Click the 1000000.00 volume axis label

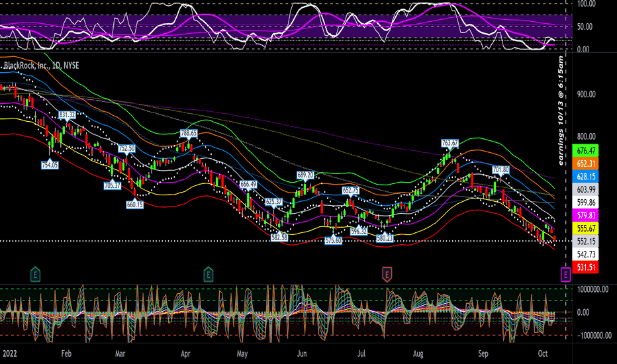point(593,289)
